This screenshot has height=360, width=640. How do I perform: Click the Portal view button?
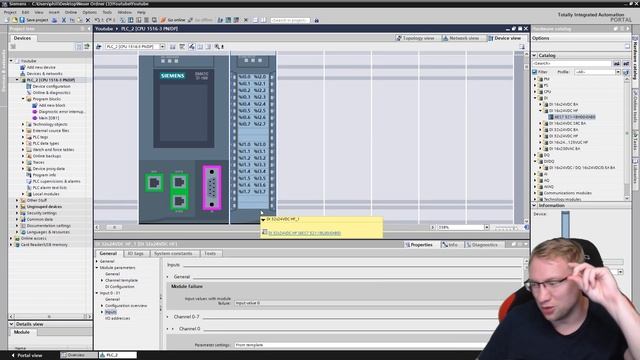pos(27,355)
